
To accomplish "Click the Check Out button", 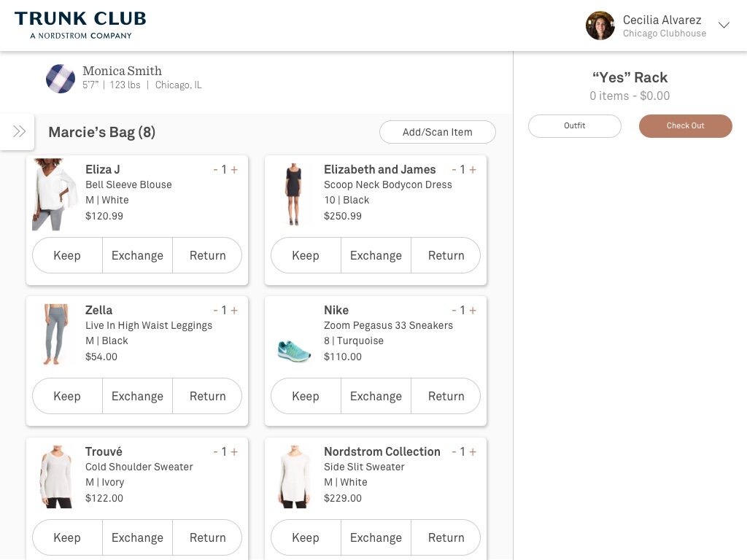I will click(685, 125).
